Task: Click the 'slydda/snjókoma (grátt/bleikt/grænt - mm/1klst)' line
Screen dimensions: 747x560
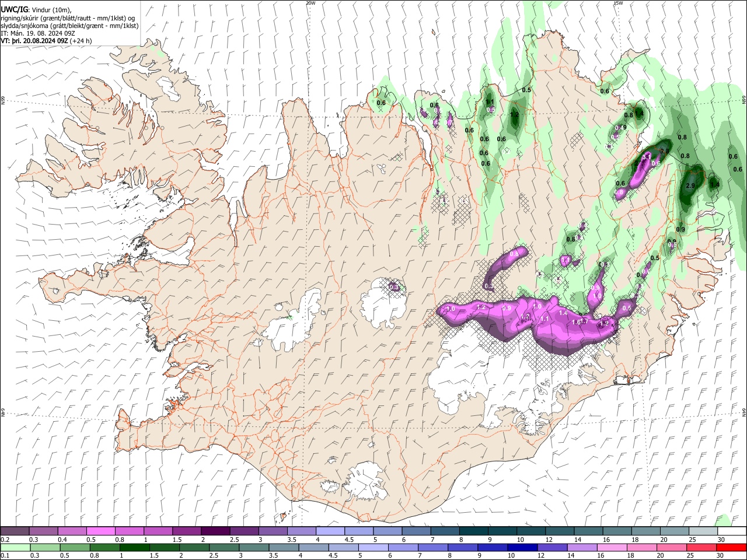Action: 70,26
